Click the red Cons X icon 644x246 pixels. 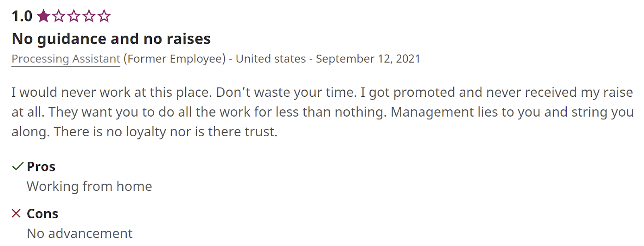pos(16,213)
